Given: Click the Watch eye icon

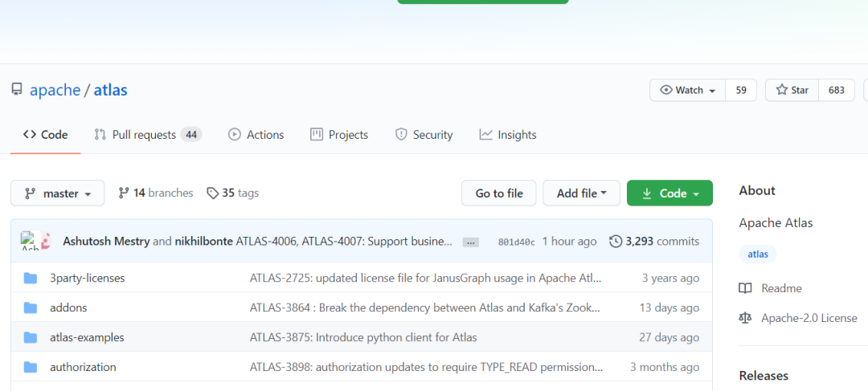Looking at the screenshot, I should pyautogui.click(x=666, y=90).
